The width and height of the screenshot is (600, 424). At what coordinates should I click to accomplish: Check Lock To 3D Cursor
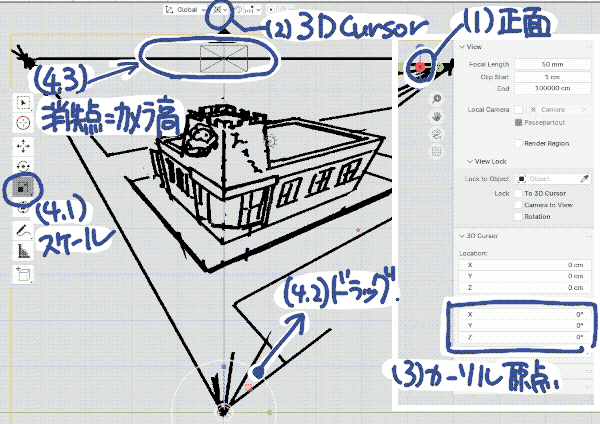coord(518,193)
